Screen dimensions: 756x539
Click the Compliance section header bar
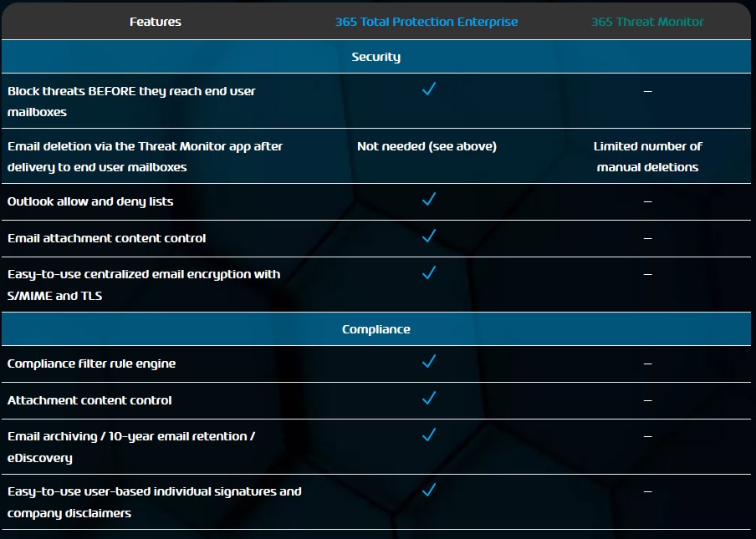376,329
